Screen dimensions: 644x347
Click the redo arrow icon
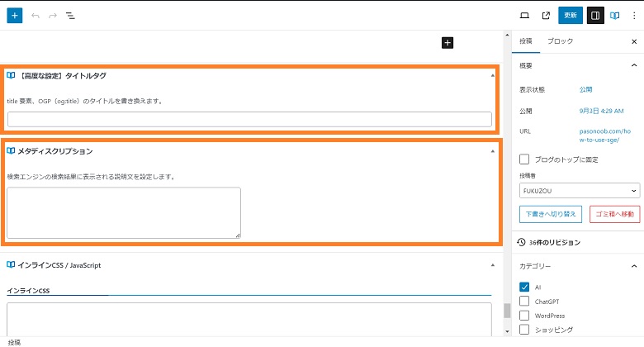point(54,15)
